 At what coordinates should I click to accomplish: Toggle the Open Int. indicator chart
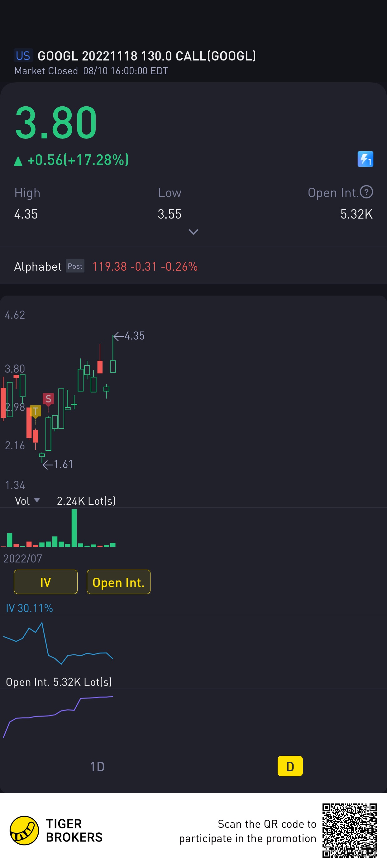118,582
